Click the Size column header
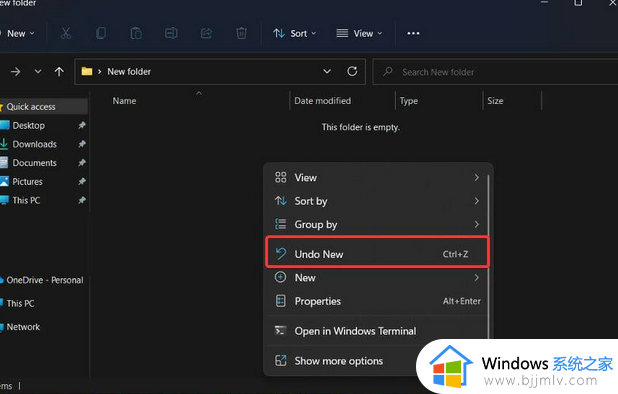 (x=495, y=101)
